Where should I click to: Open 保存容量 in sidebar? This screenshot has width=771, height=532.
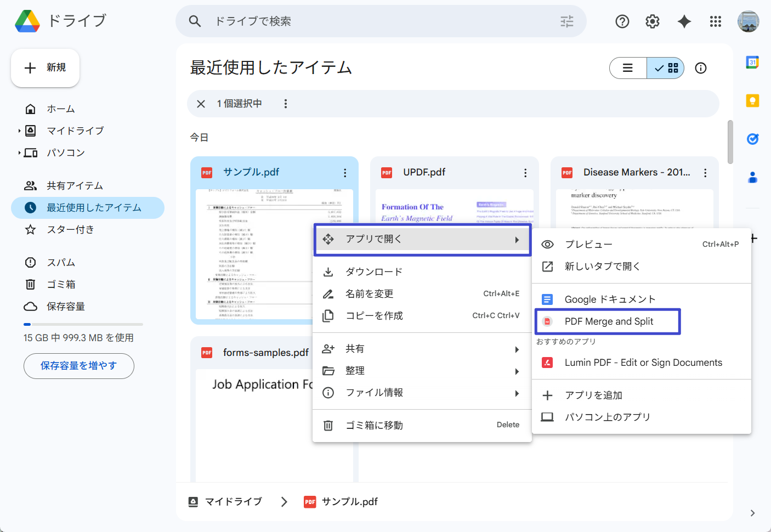click(88, 306)
